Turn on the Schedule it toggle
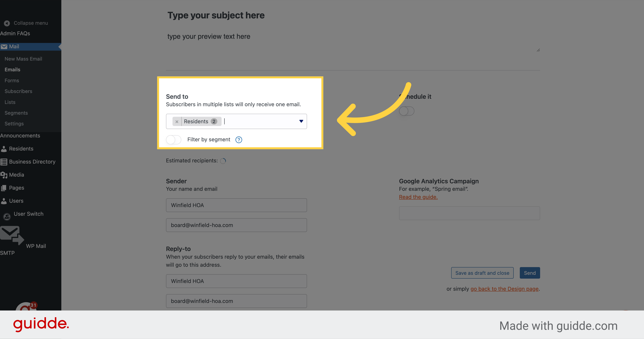The image size is (644, 339). click(407, 111)
